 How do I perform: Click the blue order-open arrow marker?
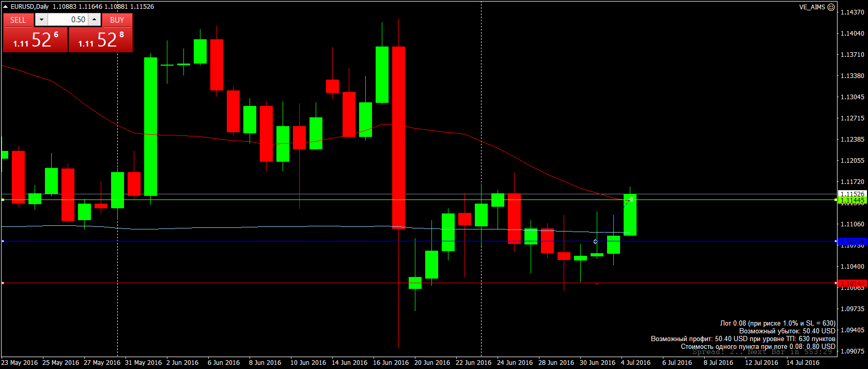(x=595, y=241)
